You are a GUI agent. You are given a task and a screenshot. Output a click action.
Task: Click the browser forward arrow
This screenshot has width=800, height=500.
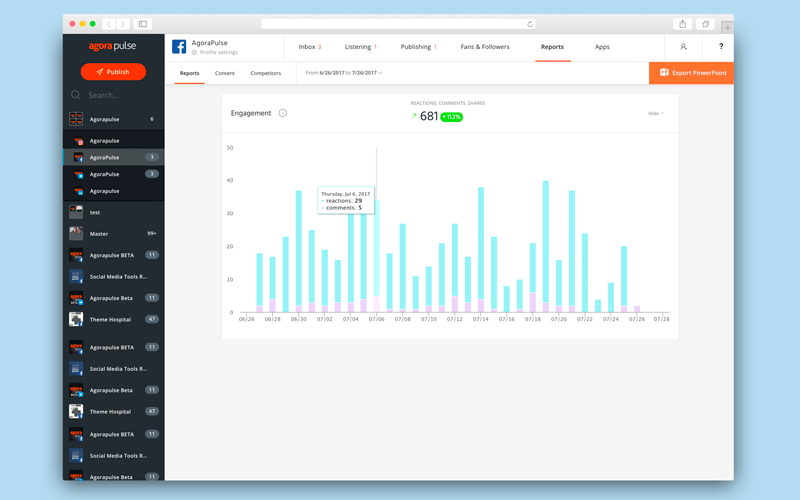[122, 24]
